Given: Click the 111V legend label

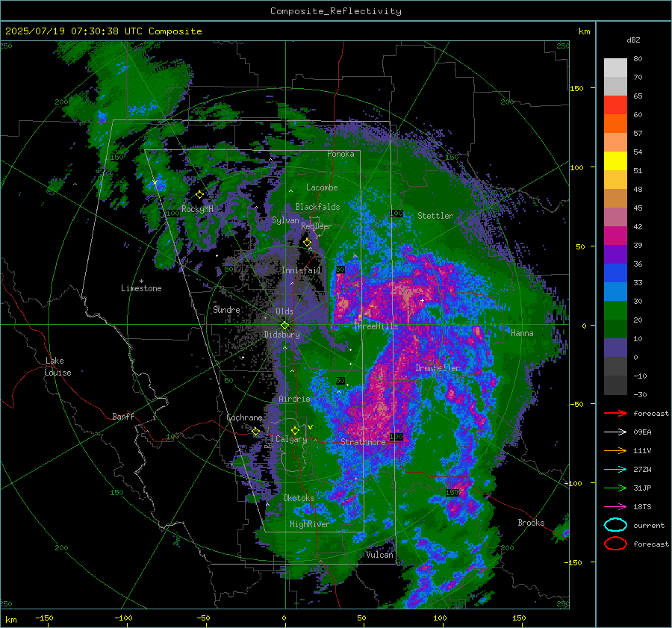Looking at the screenshot, I should [642, 450].
